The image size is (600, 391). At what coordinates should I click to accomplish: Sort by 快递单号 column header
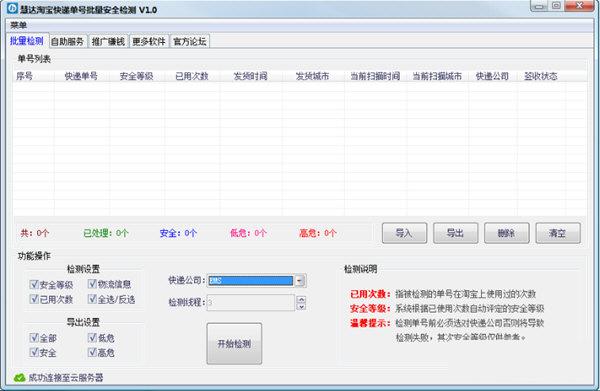(81, 76)
